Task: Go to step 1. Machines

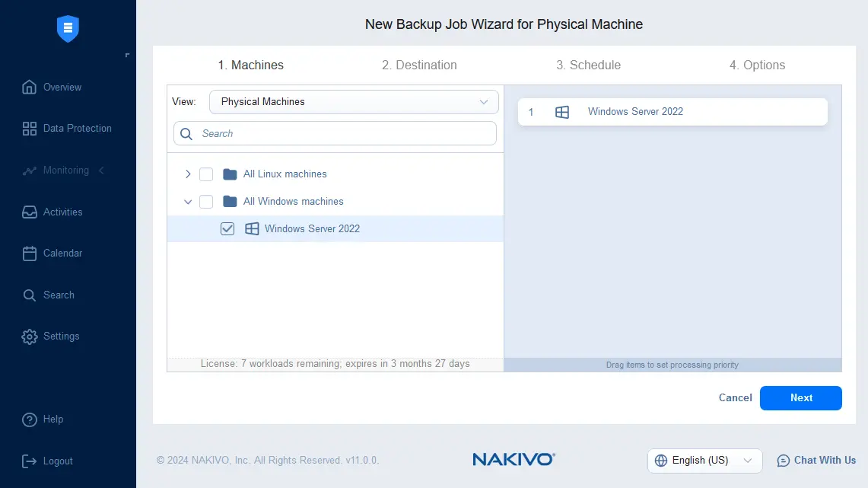Action: [x=251, y=65]
